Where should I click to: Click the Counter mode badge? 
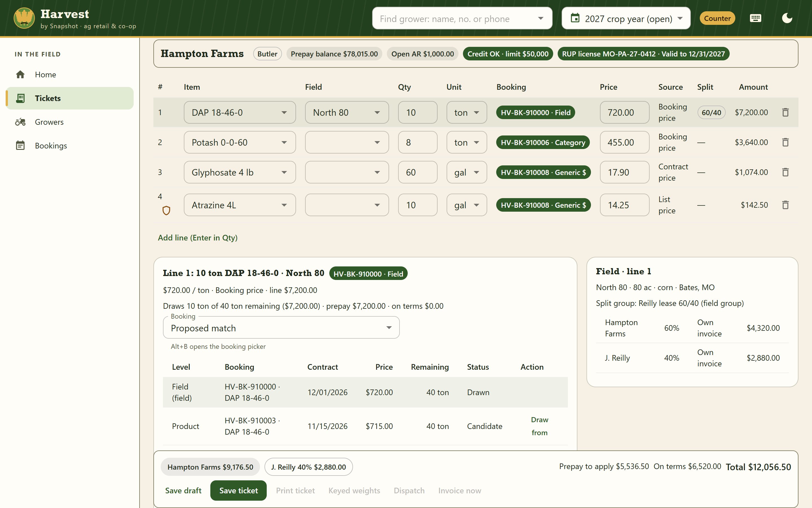tap(717, 18)
